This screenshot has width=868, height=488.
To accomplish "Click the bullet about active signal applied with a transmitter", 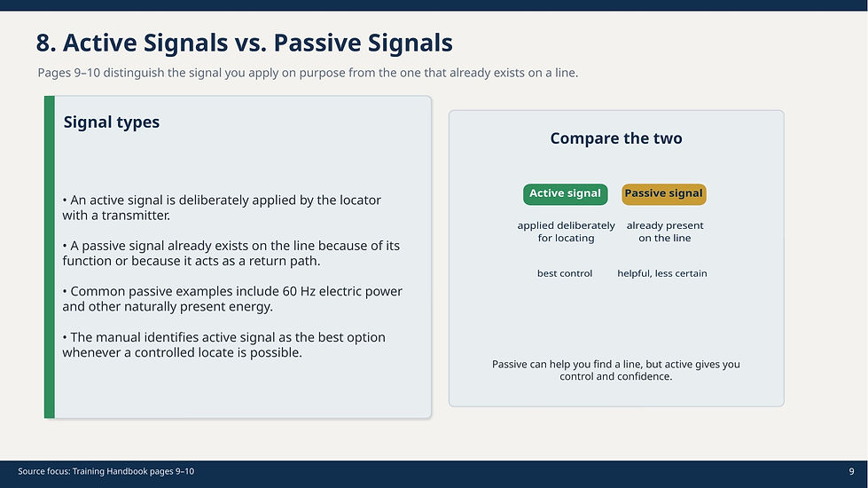I will (x=222, y=208).
